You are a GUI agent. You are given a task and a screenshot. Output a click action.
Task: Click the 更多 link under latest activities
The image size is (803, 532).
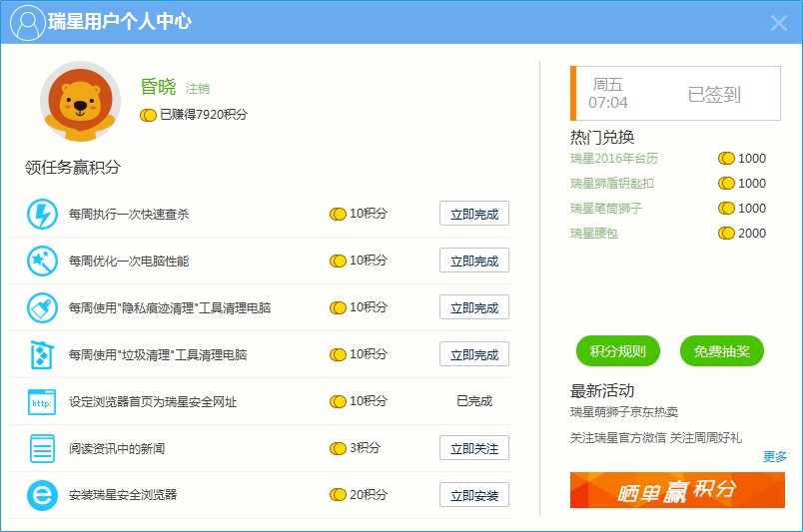774,456
